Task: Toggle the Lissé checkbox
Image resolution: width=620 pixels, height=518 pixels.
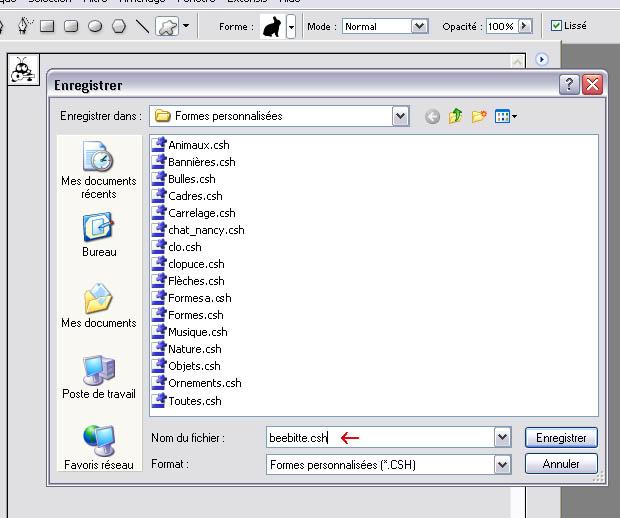Action: tap(556, 26)
